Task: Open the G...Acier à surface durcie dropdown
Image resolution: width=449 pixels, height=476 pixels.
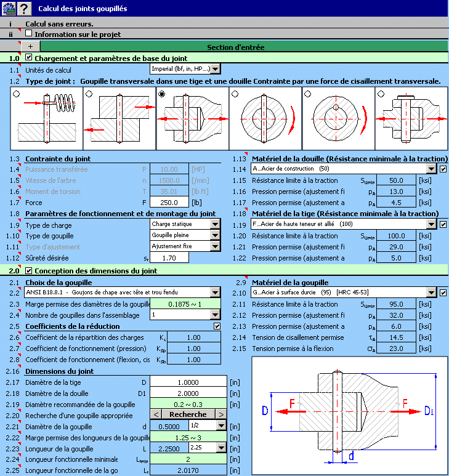Action: coord(431,292)
